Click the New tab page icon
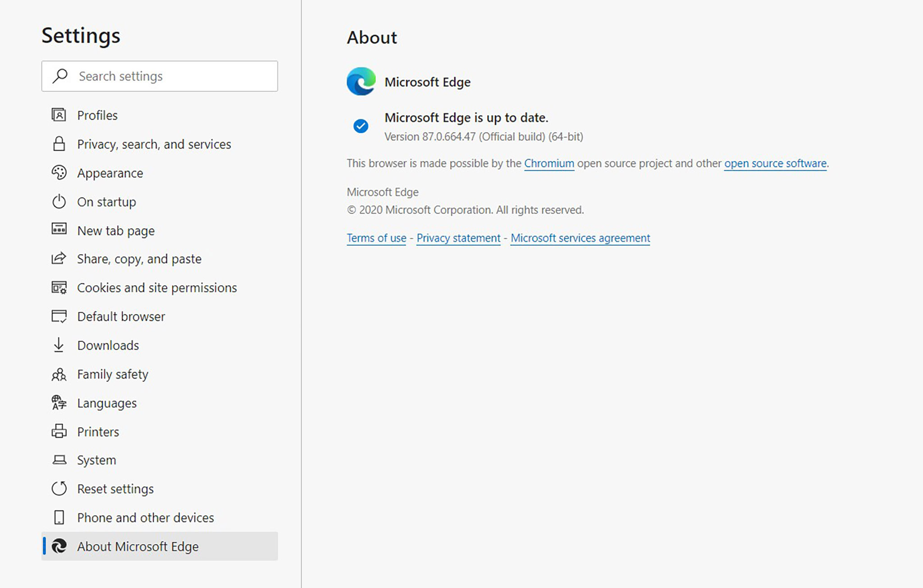 (59, 229)
